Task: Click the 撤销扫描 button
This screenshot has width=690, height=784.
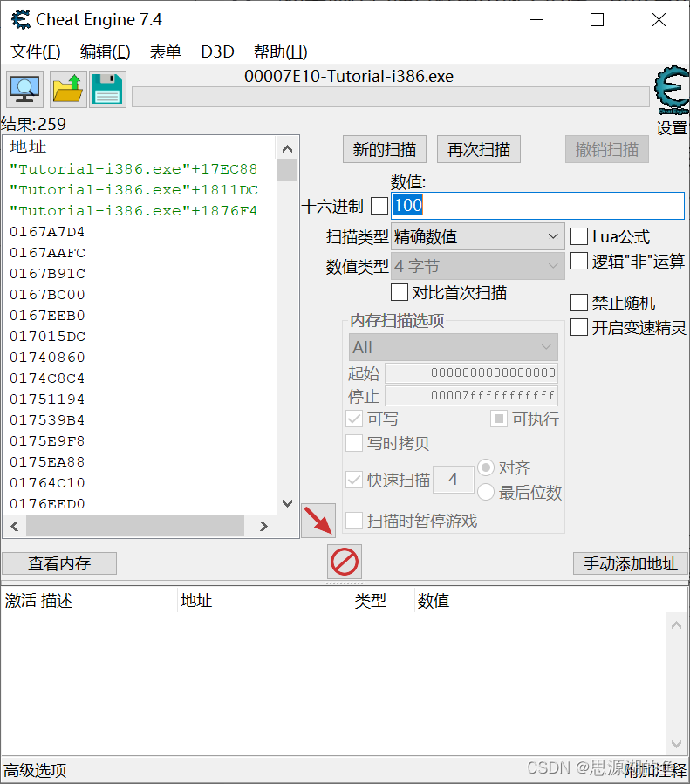Action: (x=607, y=149)
